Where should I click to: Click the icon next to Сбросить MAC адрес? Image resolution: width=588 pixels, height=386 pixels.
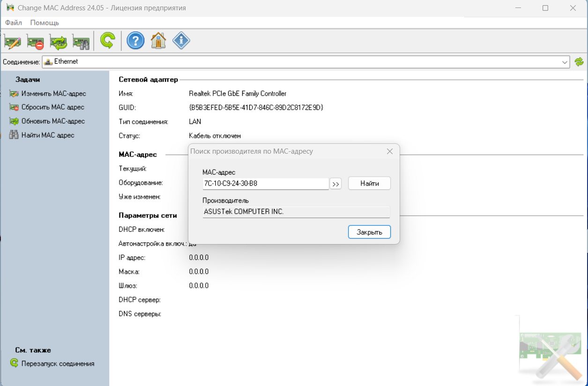point(14,107)
